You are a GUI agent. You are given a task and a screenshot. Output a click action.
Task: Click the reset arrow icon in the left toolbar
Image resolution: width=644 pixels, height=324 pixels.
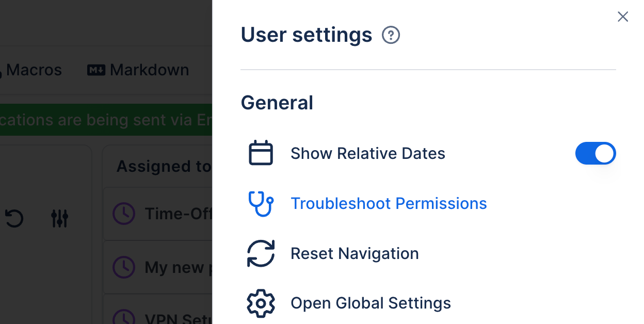pyautogui.click(x=14, y=218)
